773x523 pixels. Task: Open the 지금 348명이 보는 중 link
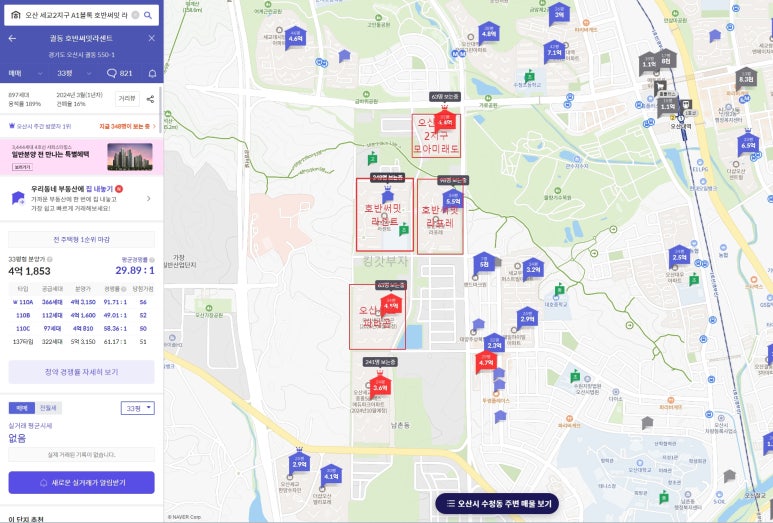coord(127,127)
